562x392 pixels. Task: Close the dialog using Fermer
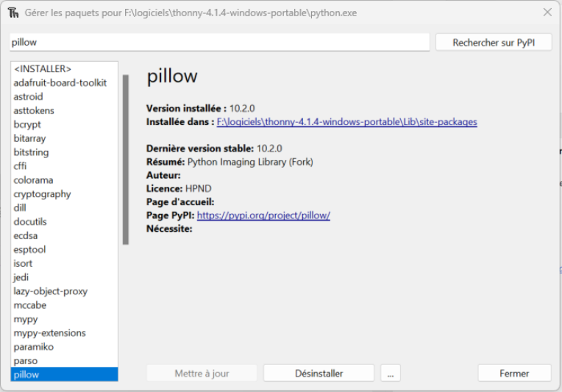click(x=514, y=374)
